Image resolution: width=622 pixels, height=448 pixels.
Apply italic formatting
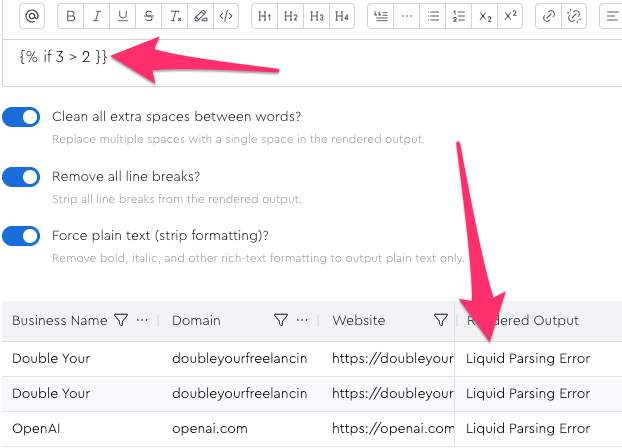(97, 16)
